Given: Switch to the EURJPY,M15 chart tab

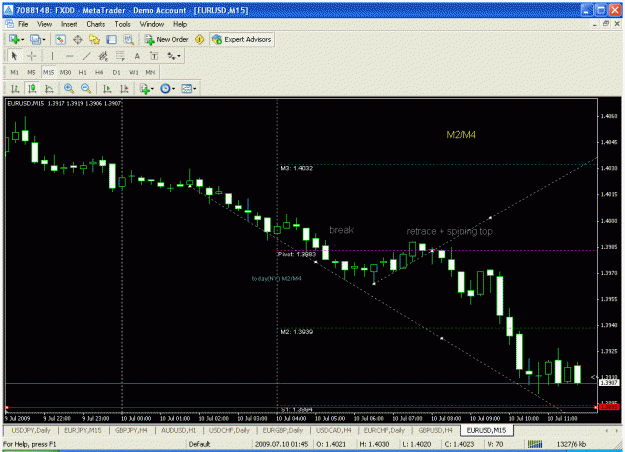Looking at the screenshot, I should click(x=83, y=430).
